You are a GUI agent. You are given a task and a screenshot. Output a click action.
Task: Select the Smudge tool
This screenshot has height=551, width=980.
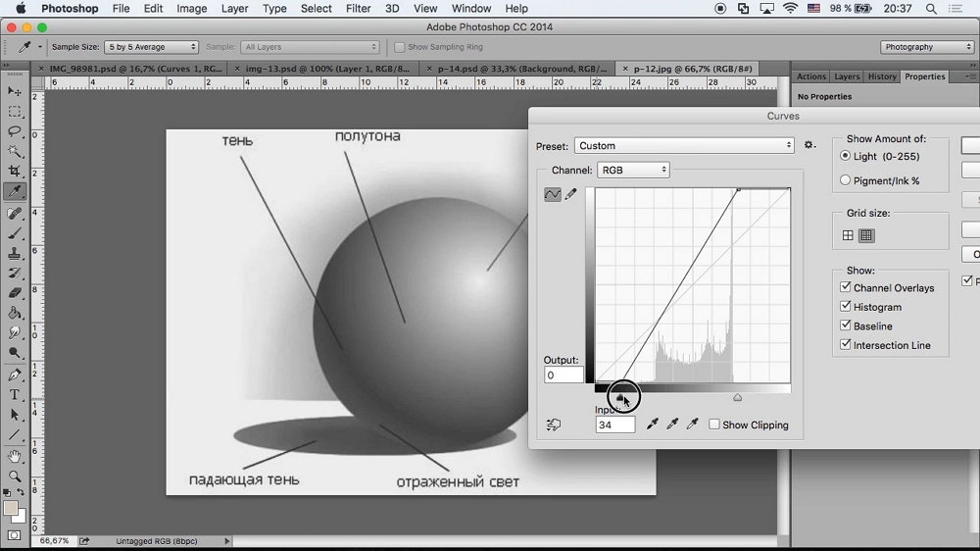coord(15,332)
